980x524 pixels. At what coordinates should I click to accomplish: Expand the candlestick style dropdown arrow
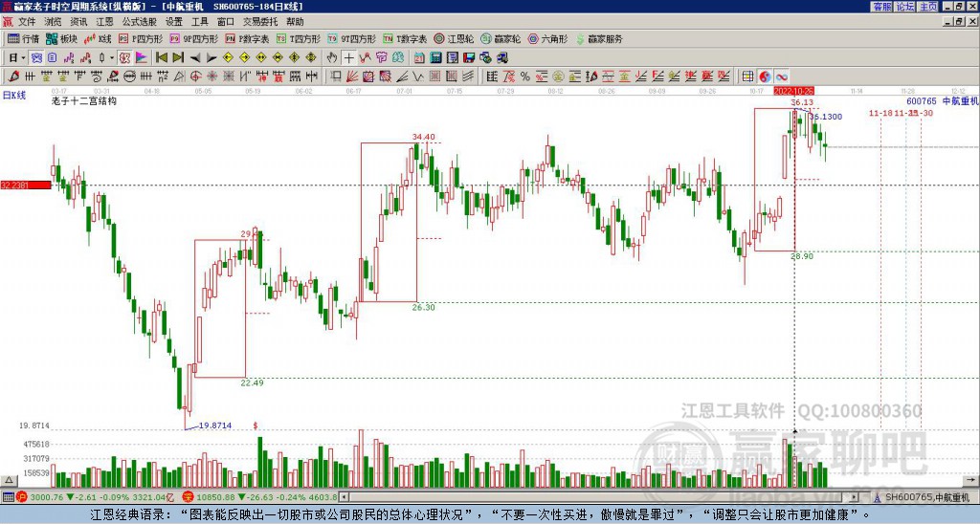point(112,57)
